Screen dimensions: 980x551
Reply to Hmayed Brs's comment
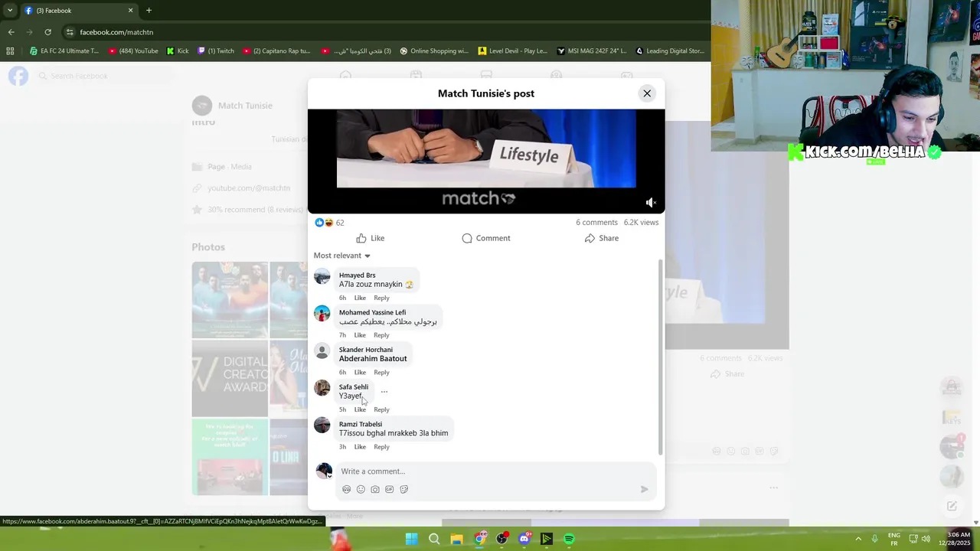tap(381, 298)
